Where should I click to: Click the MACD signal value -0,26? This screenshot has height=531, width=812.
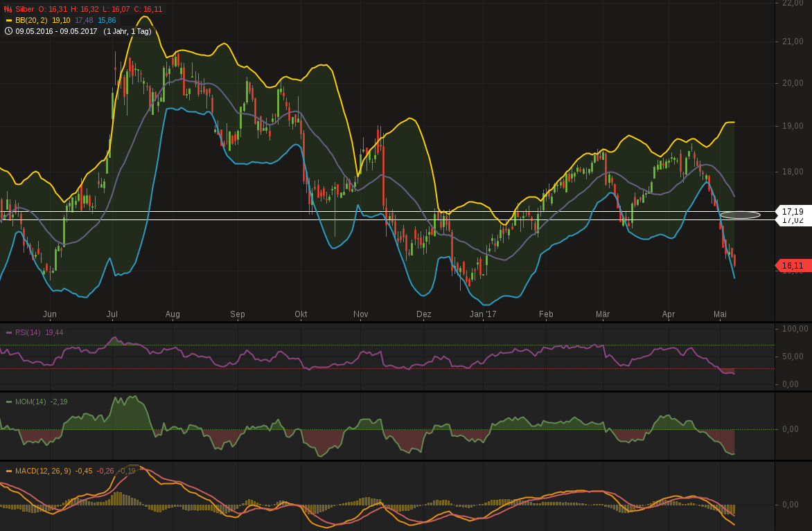tap(105, 471)
